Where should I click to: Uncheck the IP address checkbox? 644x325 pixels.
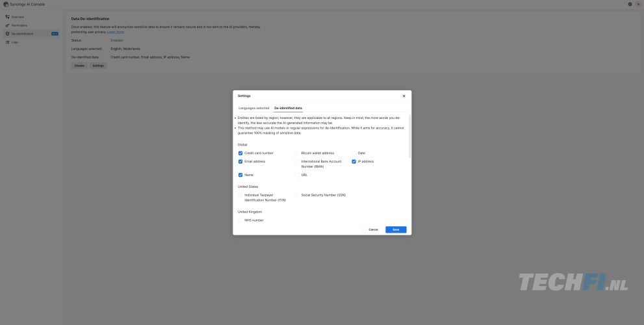(354, 161)
